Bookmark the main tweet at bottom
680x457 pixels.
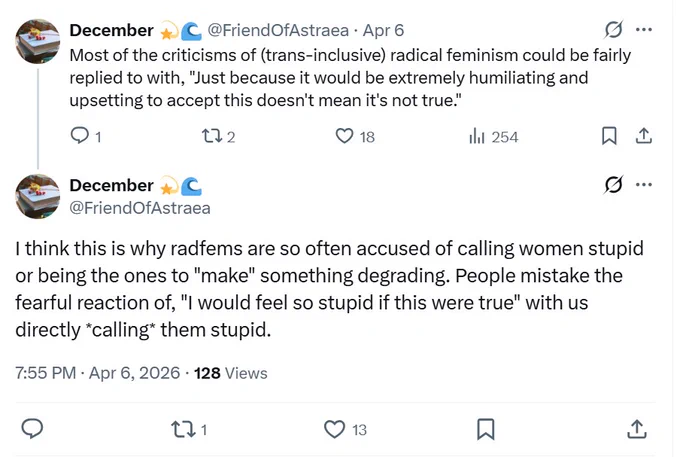(x=485, y=429)
